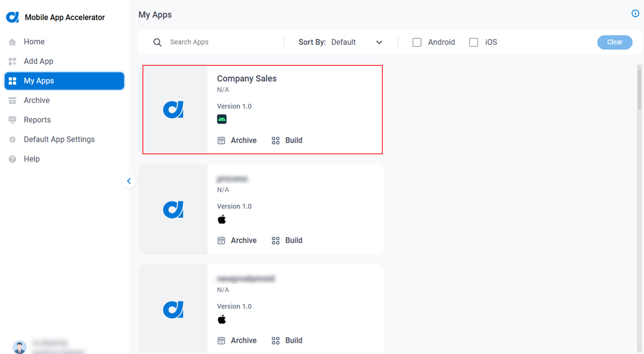Screen dimensions: 644x354
Task: Click Android platform icon on Company Sales
Action: [222, 119]
